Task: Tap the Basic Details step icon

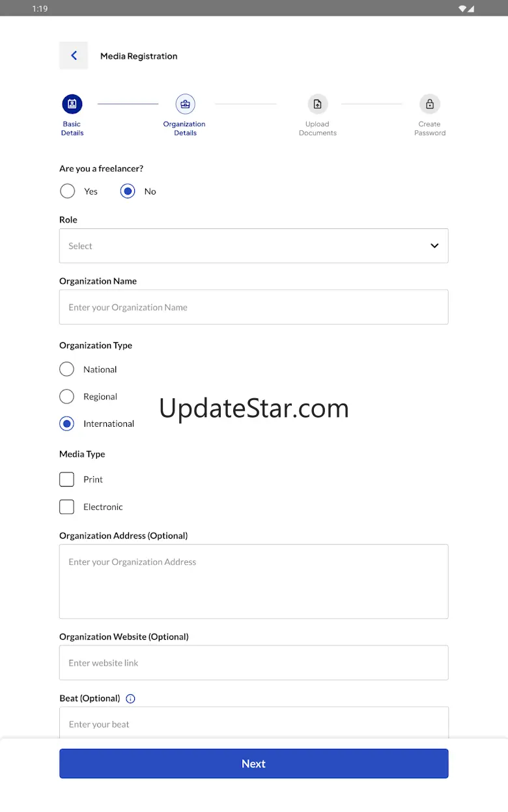Action: (x=72, y=104)
